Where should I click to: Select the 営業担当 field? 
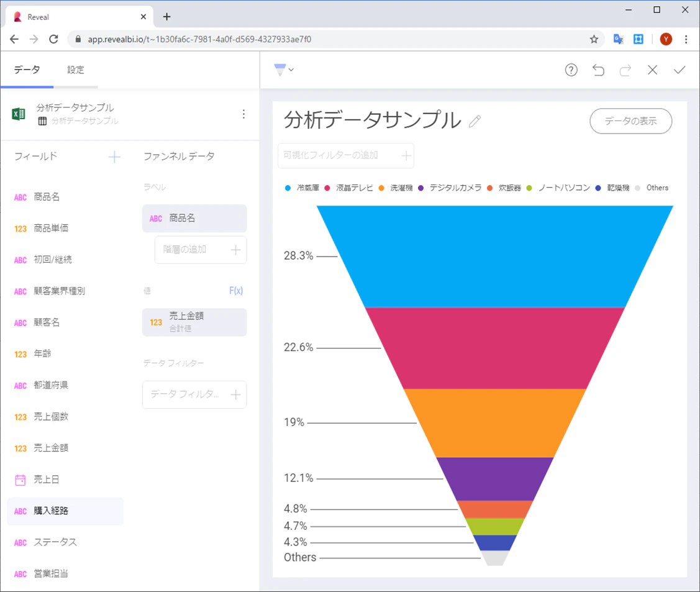click(x=65, y=574)
